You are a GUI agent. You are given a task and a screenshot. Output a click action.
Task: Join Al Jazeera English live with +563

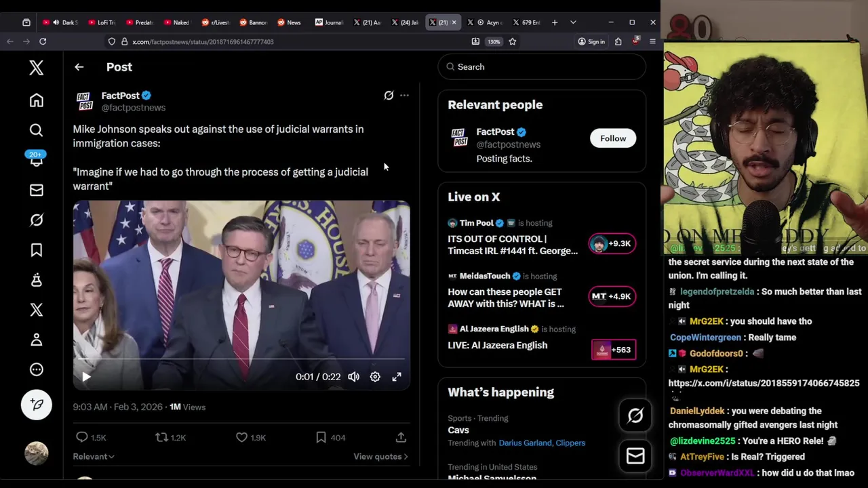614,350
